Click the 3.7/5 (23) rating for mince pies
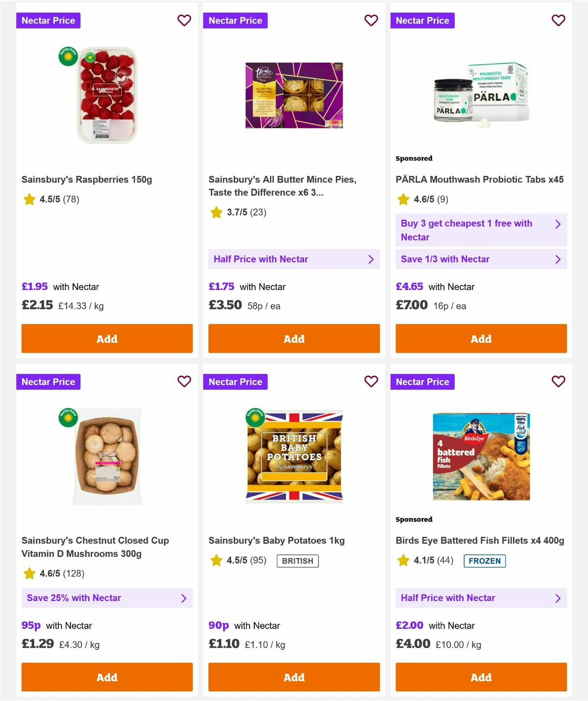Screen dimensions: 588x701 click(x=245, y=212)
